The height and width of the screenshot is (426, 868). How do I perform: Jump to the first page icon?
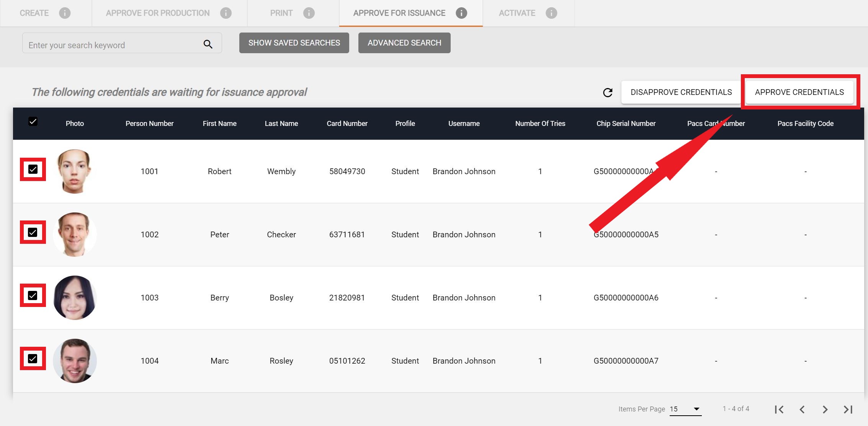click(x=779, y=410)
